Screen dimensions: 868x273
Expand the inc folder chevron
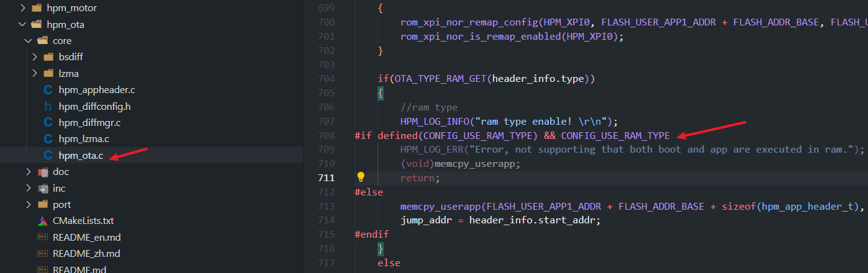29,188
